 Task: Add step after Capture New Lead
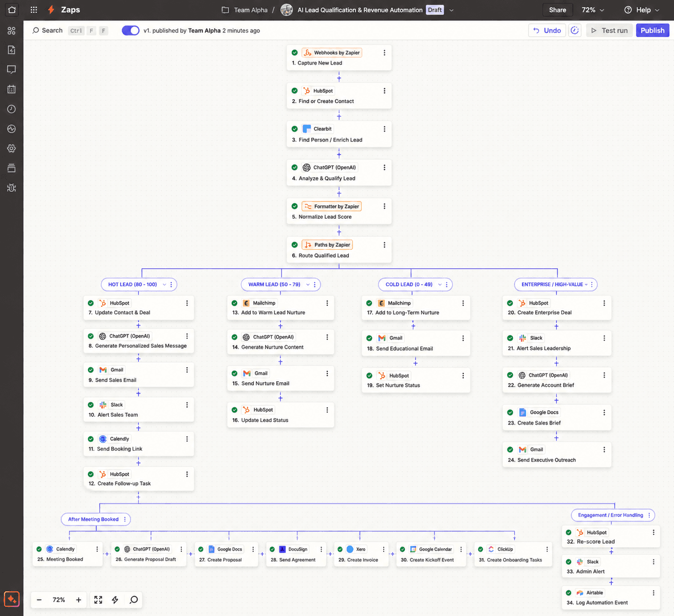coord(339,78)
